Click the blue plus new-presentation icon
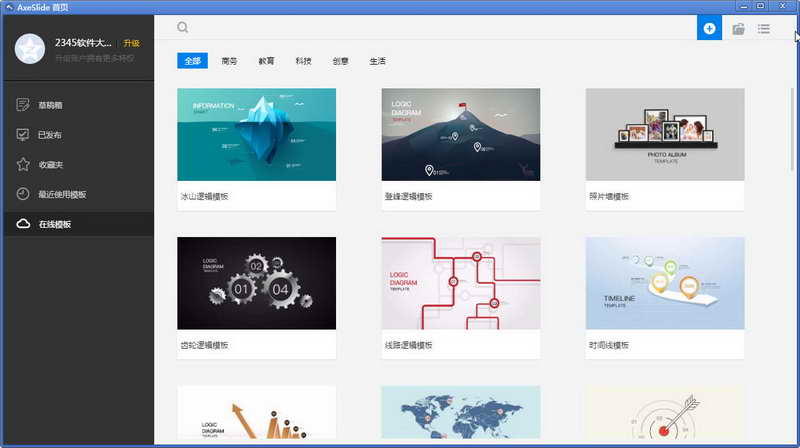Viewport: 800px width, 448px height. pyautogui.click(x=709, y=28)
